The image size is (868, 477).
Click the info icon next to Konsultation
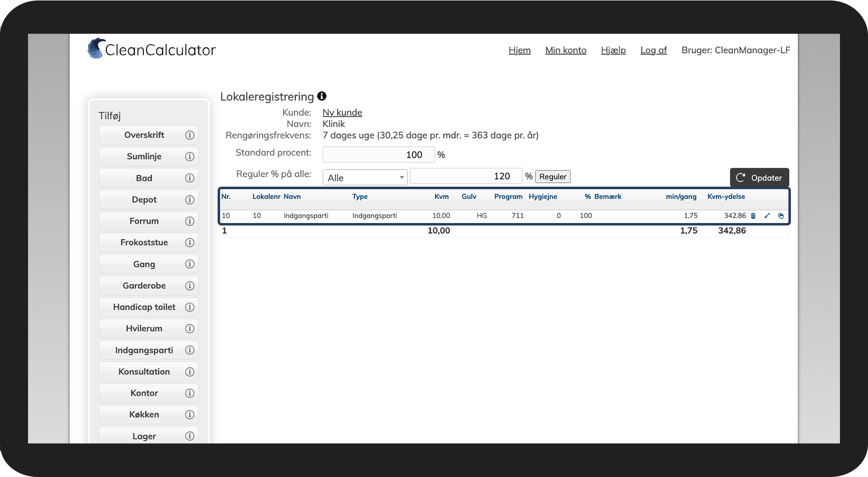[190, 372]
